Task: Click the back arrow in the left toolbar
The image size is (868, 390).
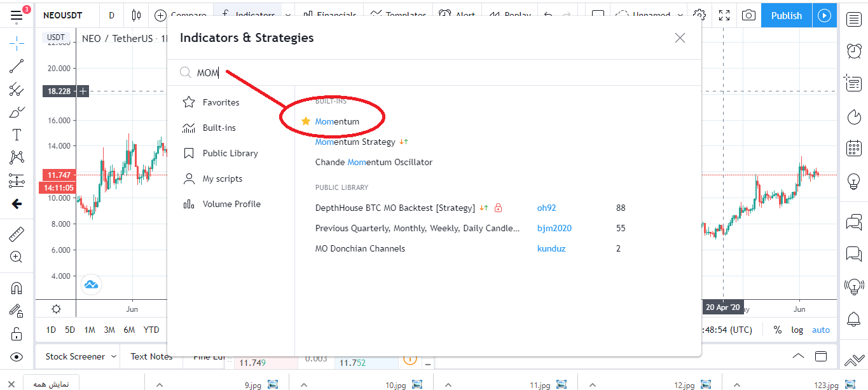Action: click(17, 204)
